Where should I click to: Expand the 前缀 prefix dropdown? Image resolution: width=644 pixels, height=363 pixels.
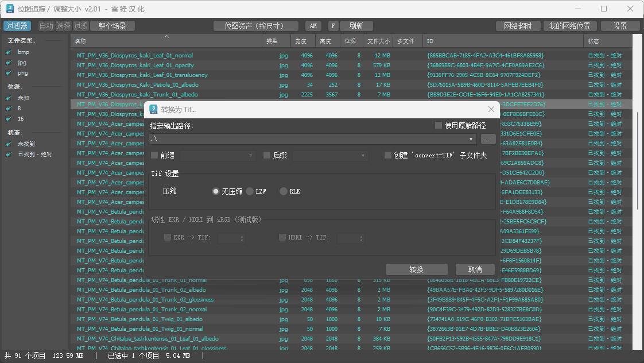(251, 156)
